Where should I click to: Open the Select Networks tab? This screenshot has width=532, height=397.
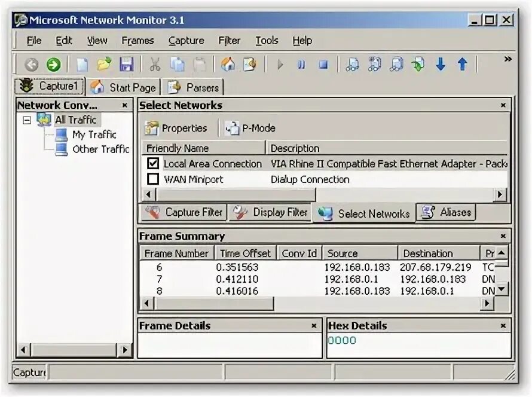pos(363,214)
